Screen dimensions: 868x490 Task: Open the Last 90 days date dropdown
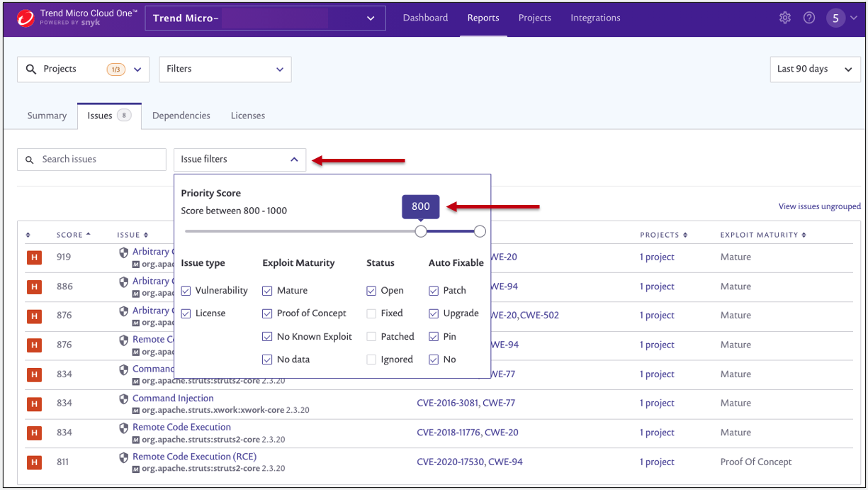[815, 69]
